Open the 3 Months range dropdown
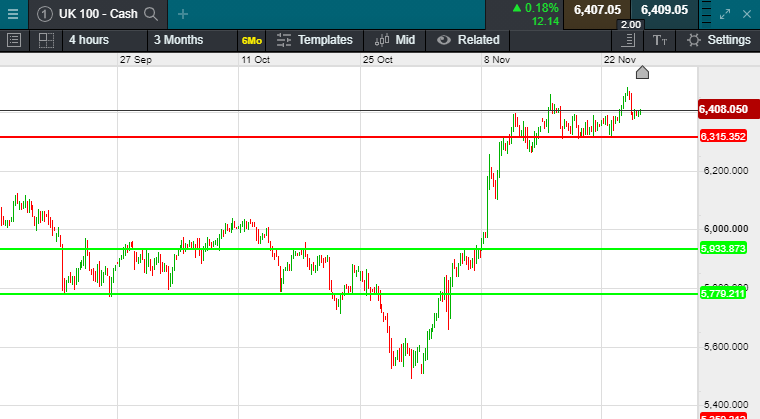 (192, 40)
